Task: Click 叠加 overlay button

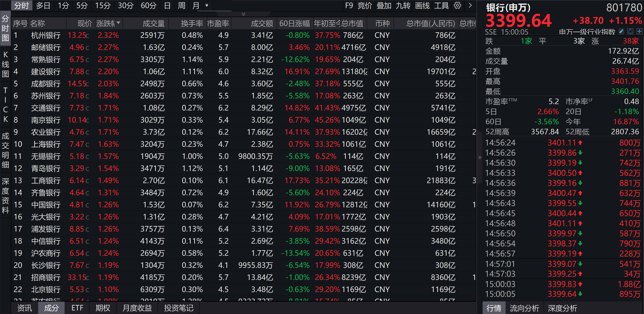Action: 384,5
